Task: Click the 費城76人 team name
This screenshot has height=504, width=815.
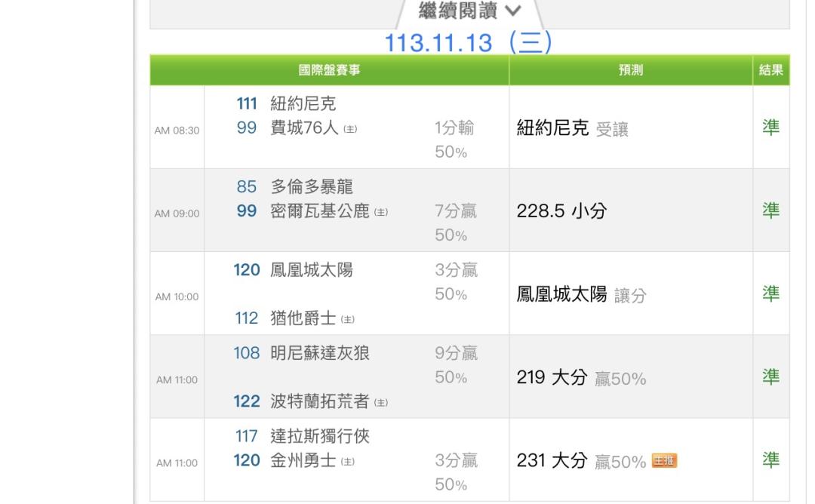Action: pos(304,128)
